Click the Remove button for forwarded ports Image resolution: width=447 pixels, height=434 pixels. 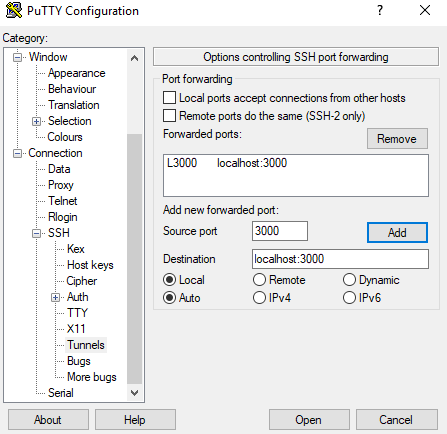[x=397, y=139]
